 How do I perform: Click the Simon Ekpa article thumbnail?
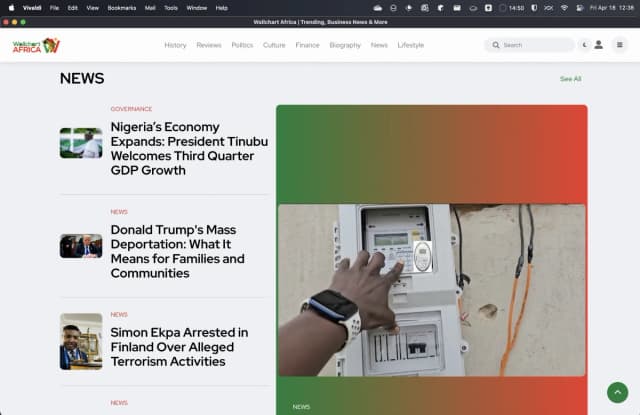[x=81, y=342]
